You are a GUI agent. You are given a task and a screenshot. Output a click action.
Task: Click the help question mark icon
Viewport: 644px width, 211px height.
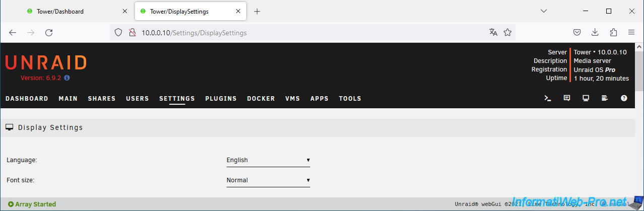pos(624,99)
